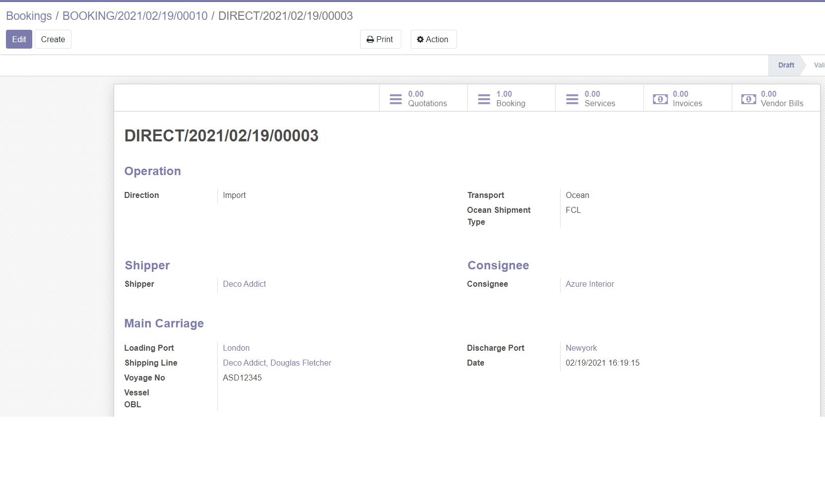Navigate to BOOKING/2021/02/19/00010 breadcrumb
Image resolution: width=825 pixels, height=504 pixels.
click(135, 16)
